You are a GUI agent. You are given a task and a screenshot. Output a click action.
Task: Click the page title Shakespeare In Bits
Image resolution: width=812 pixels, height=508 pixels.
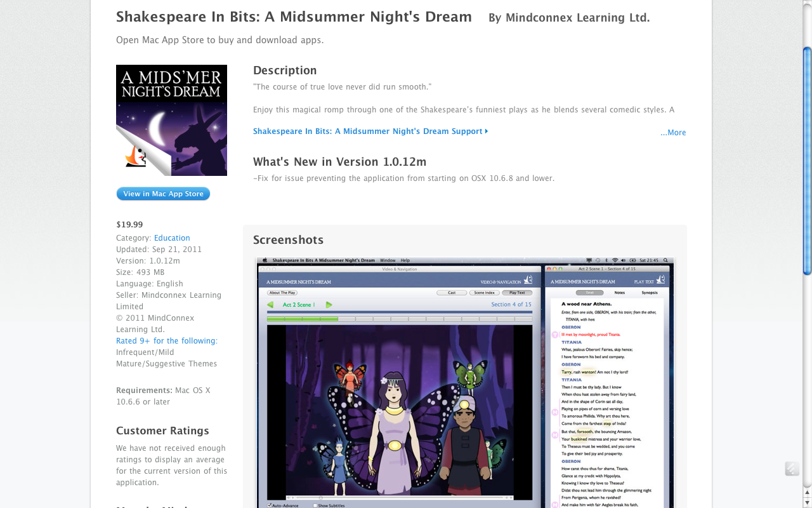[x=294, y=17]
